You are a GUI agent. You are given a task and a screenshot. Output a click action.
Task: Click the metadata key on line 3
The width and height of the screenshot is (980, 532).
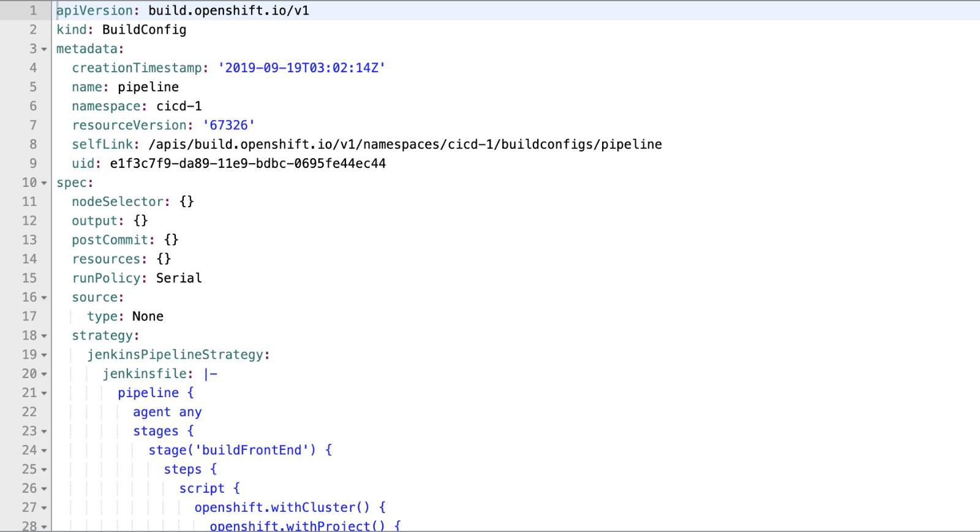tap(87, 48)
